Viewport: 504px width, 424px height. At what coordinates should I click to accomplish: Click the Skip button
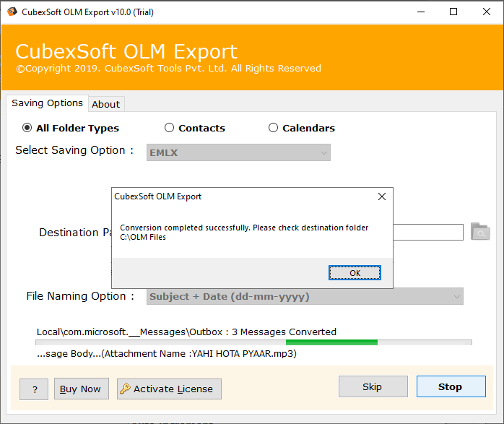373,386
